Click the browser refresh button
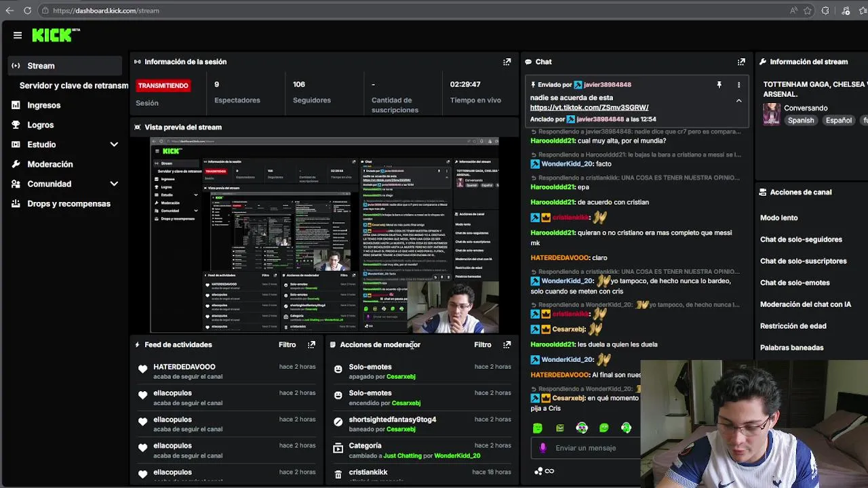Screen dimensions: 868x488 [27, 10]
